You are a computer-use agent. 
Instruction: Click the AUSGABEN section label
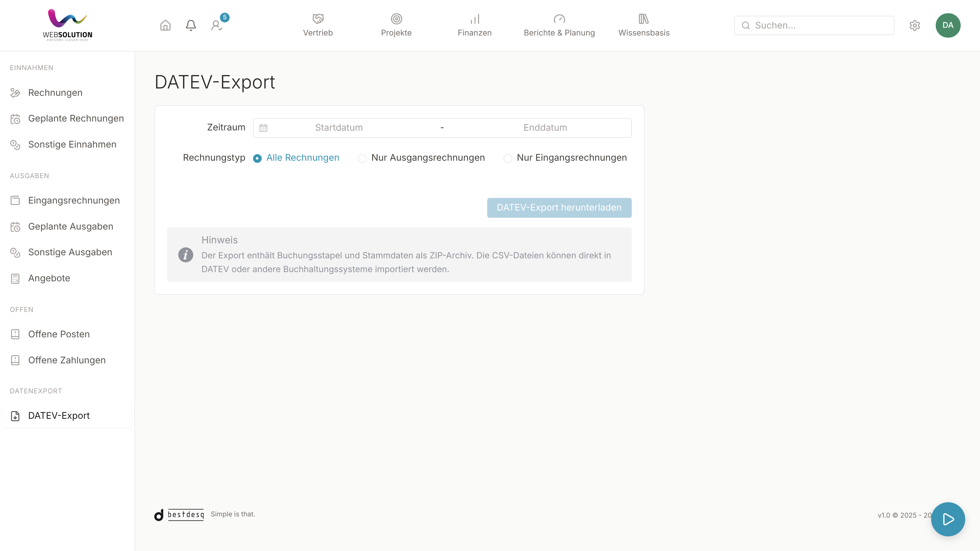pos(29,176)
